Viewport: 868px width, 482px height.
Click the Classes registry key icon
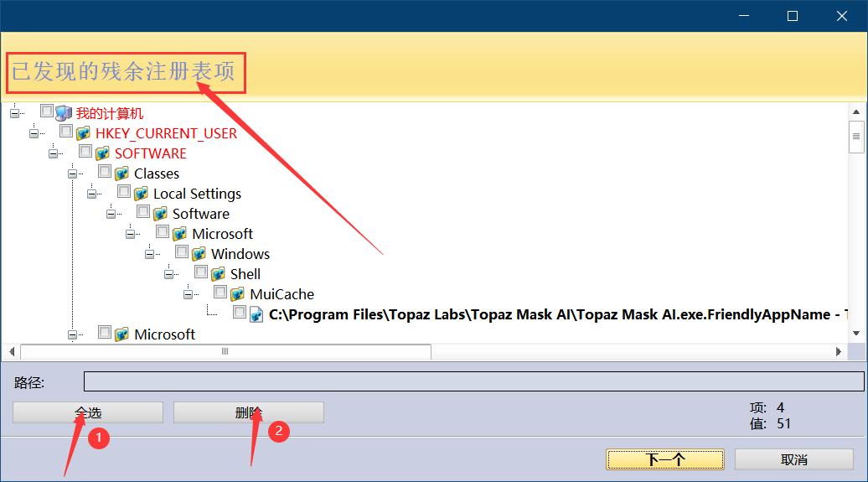click(121, 174)
